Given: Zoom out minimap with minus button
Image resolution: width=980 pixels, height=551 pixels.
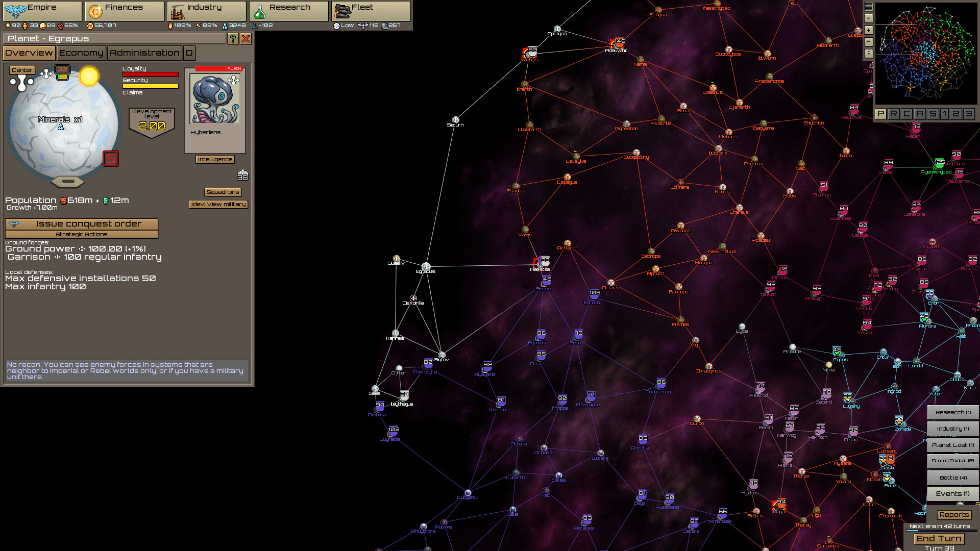Looking at the screenshot, I should (x=869, y=18).
